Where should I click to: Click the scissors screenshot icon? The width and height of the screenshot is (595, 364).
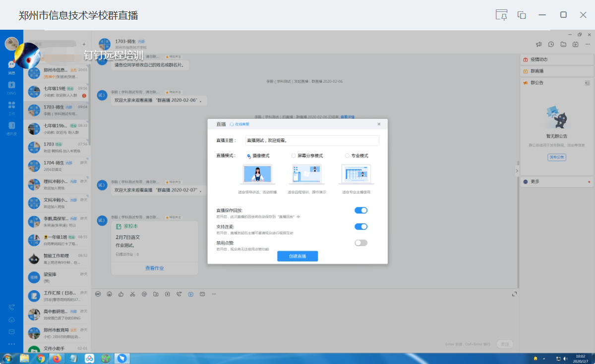[132, 294]
